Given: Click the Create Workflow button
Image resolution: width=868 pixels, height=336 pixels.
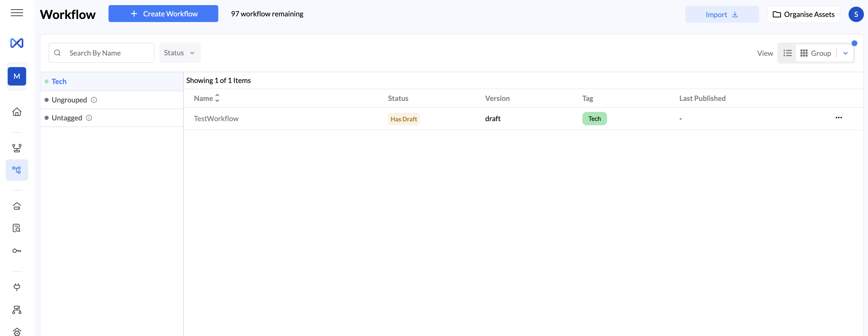Looking at the screenshot, I should (x=163, y=14).
